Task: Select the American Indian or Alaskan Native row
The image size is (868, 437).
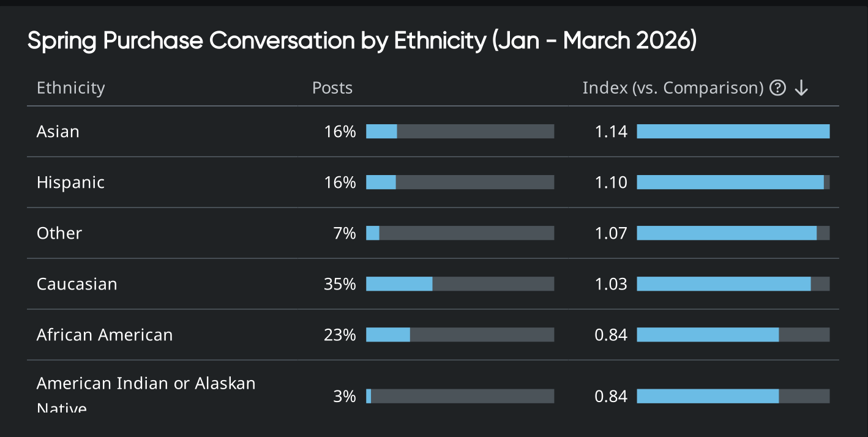Action: pos(146,392)
